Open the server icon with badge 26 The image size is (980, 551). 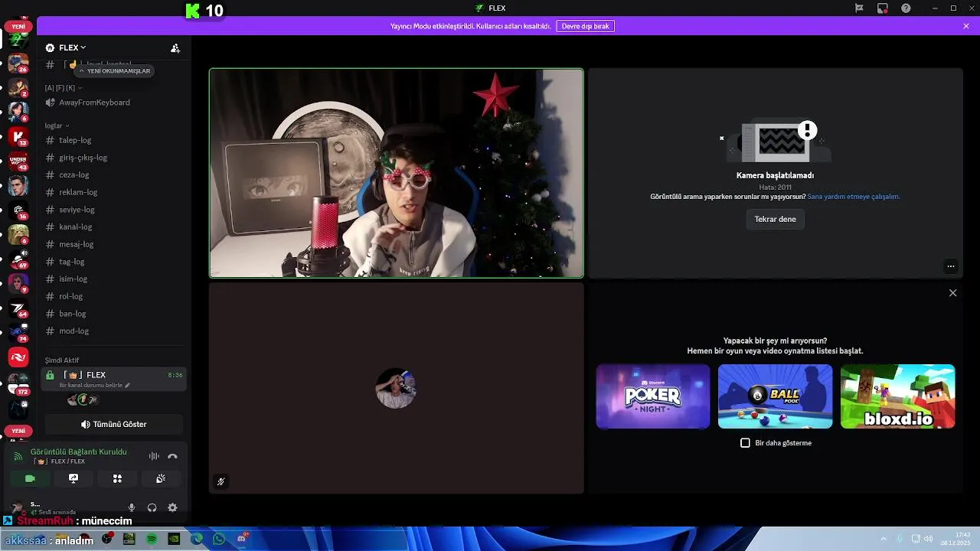click(x=18, y=63)
